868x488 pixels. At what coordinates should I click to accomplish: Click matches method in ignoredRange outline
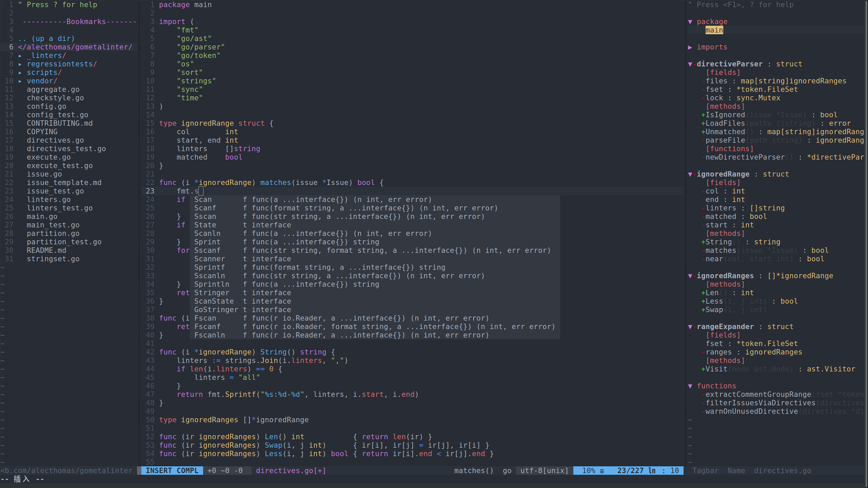point(721,250)
